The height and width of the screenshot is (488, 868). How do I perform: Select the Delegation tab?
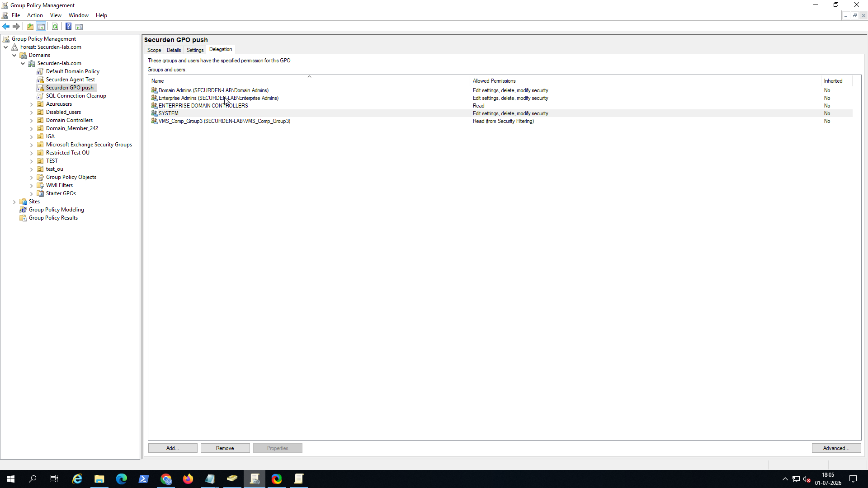[x=221, y=50]
